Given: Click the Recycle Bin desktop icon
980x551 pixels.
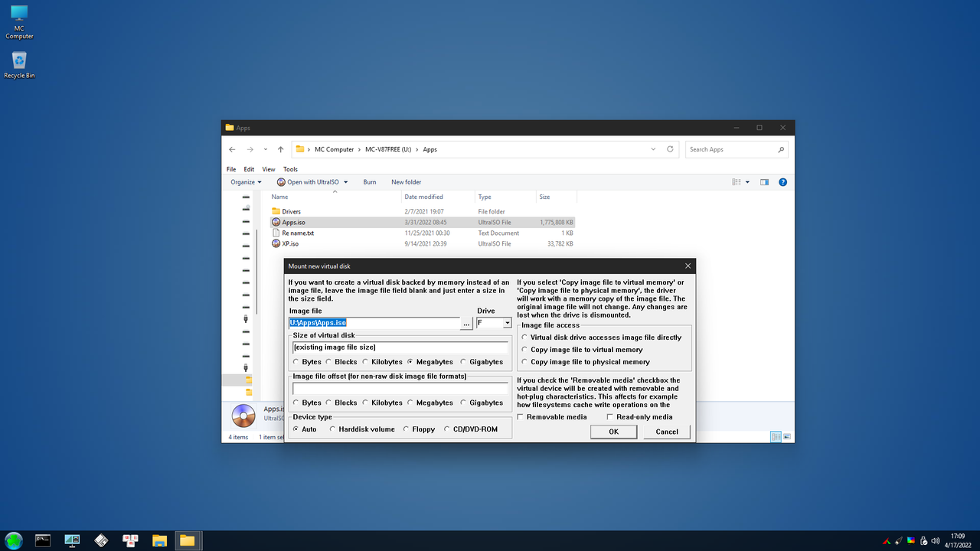Looking at the screenshot, I should (19, 65).
